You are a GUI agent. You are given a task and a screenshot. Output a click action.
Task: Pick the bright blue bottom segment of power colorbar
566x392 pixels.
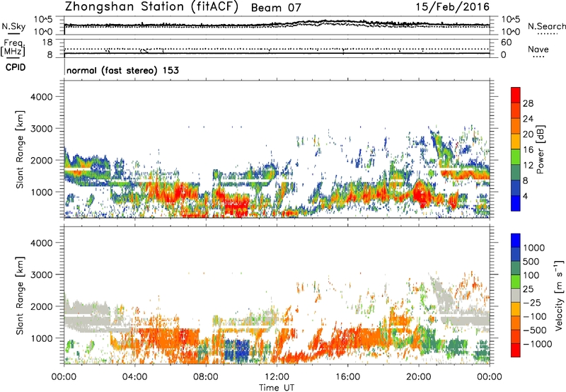pos(516,203)
